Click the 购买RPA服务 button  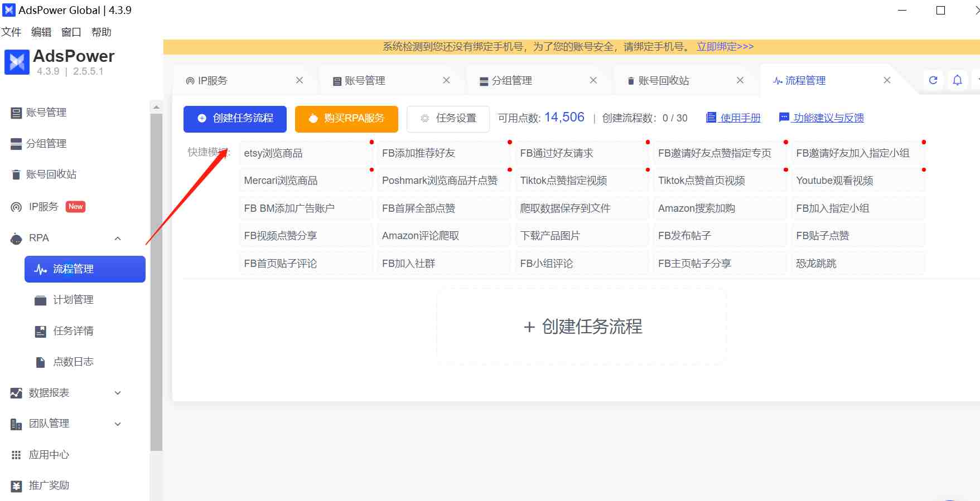[346, 119]
